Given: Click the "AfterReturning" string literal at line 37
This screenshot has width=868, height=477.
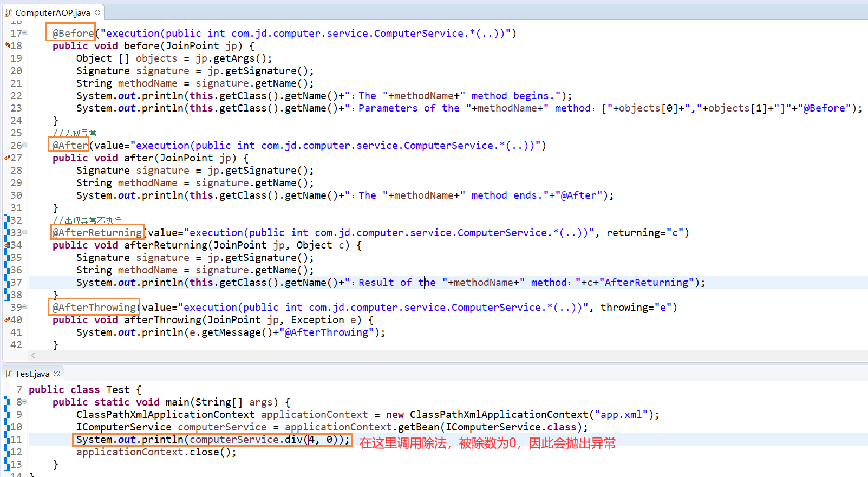Looking at the screenshot, I should pyautogui.click(x=647, y=283).
